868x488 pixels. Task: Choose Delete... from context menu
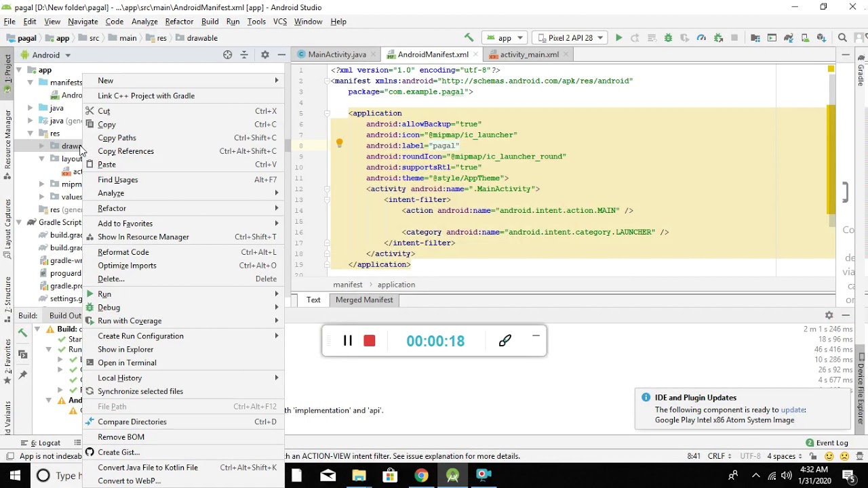tap(184, 279)
